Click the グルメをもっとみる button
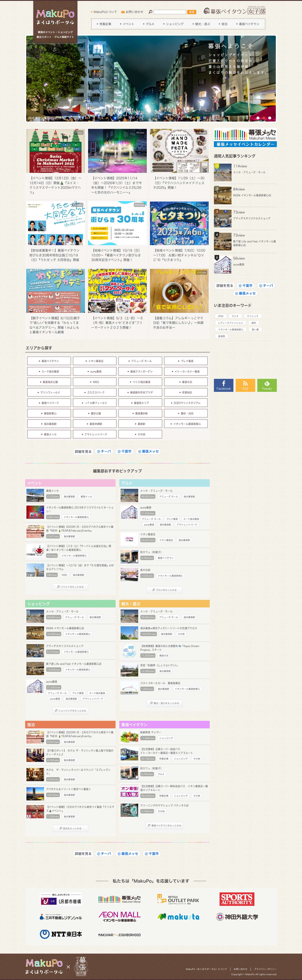302x980 pixels. point(164,590)
